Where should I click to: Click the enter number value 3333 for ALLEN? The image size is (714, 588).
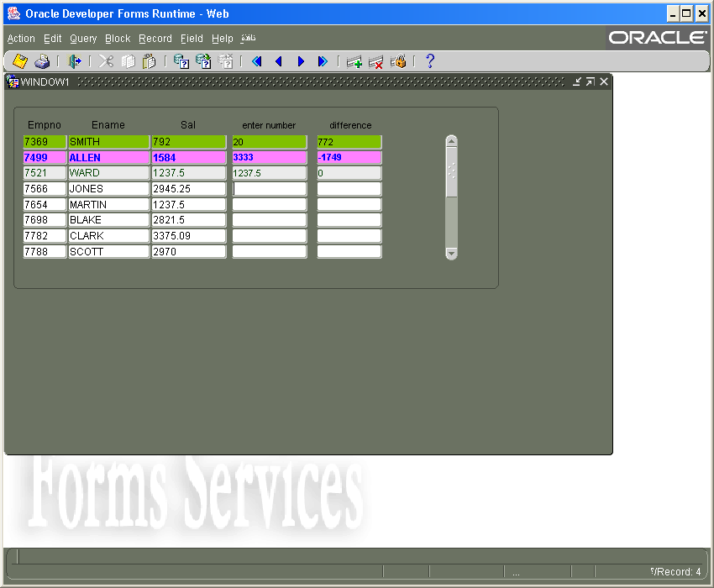(x=270, y=158)
